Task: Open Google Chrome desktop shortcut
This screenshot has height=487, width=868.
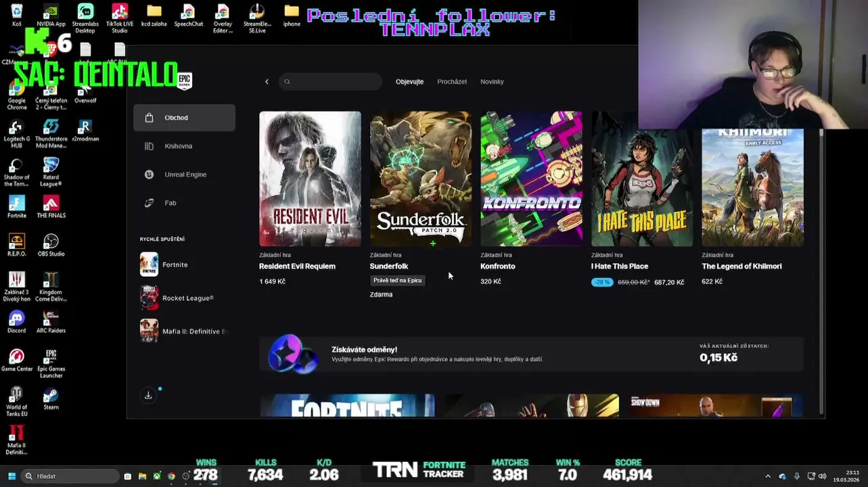Action: point(17,95)
